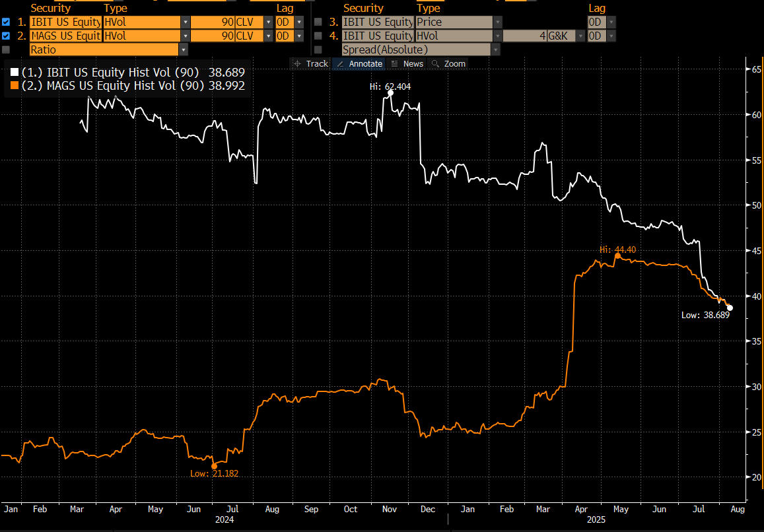Open the CLV method dropdown for series 2

pyautogui.click(x=269, y=36)
